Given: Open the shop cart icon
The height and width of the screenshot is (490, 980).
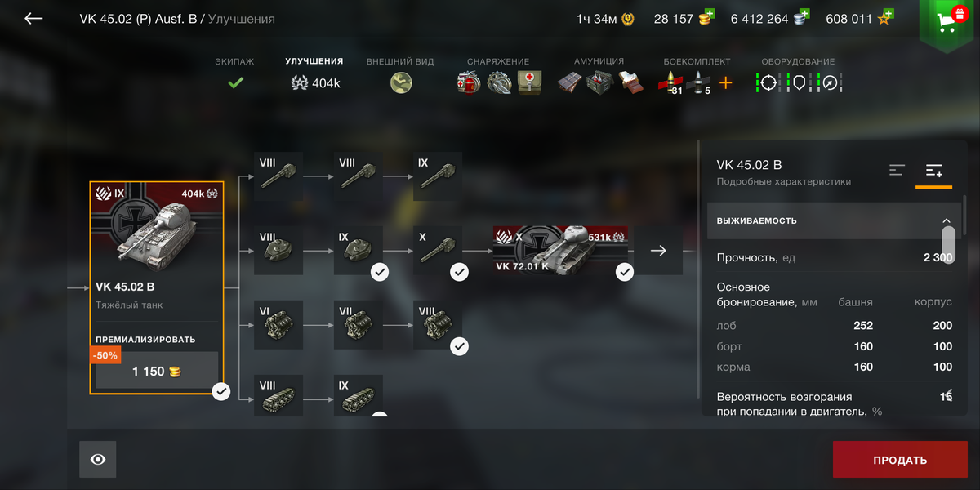Looking at the screenshot, I should [x=948, y=21].
